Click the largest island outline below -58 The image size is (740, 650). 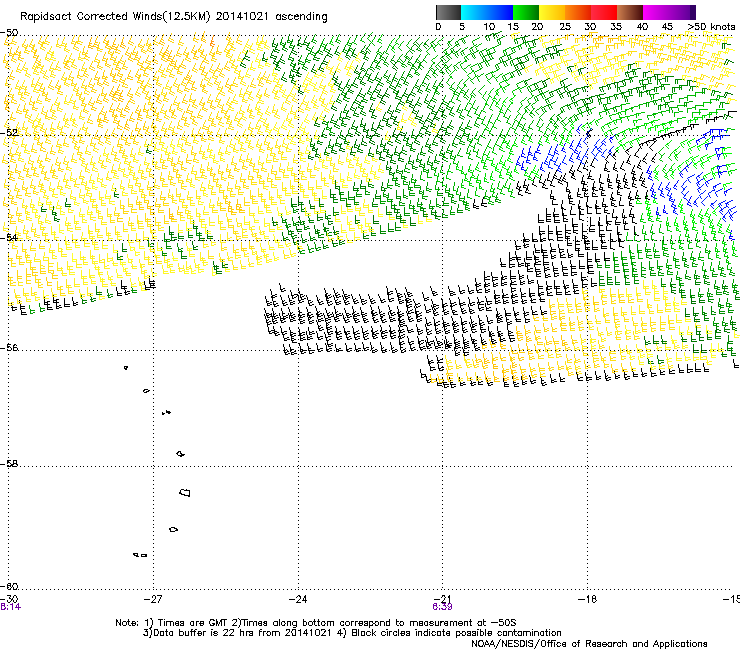[x=185, y=493]
